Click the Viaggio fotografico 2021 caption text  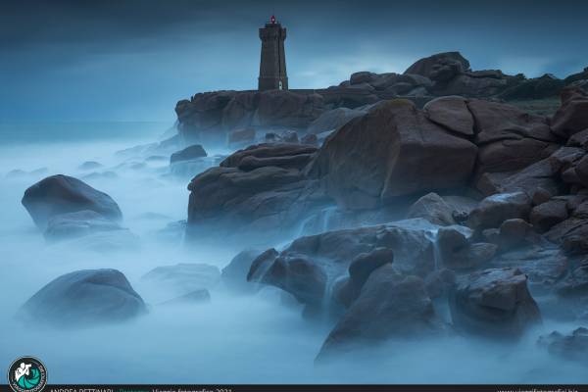point(192,389)
